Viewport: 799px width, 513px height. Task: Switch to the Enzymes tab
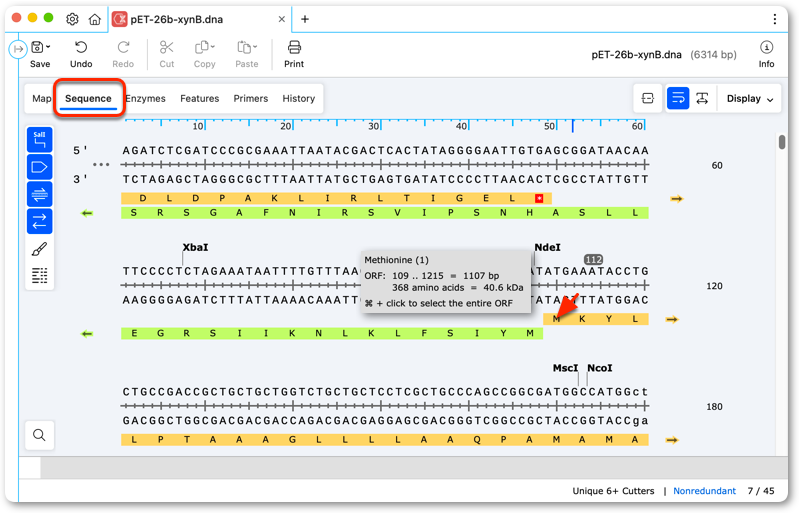pyautogui.click(x=146, y=98)
